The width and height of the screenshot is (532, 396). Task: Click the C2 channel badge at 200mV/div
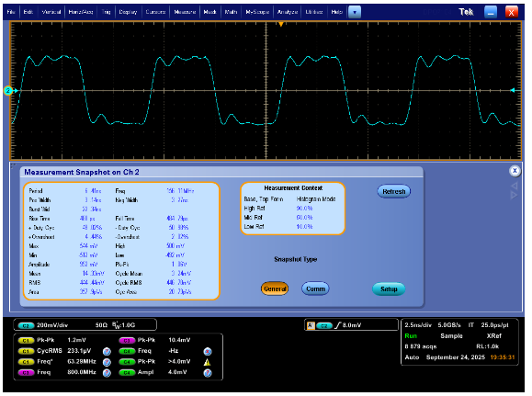(26, 326)
